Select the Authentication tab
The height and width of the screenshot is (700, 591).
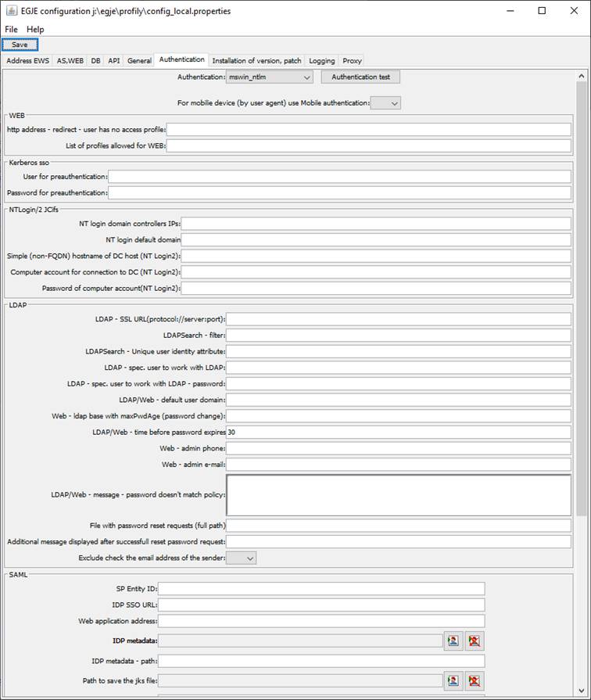click(x=181, y=59)
